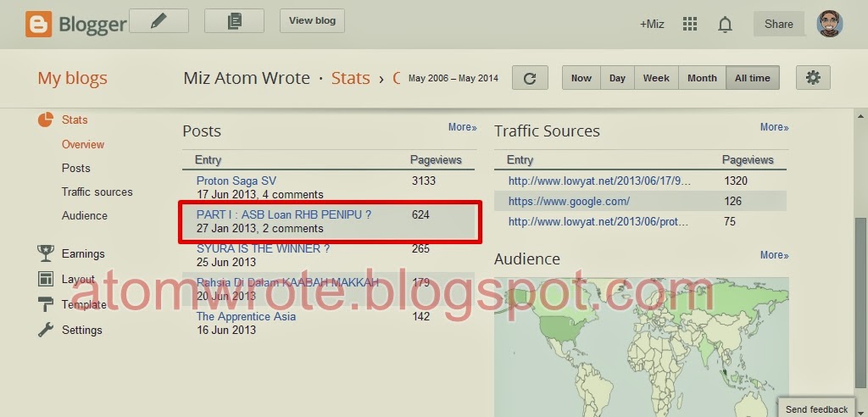868x417 pixels.
Task: Select the Now time range
Action: click(581, 78)
